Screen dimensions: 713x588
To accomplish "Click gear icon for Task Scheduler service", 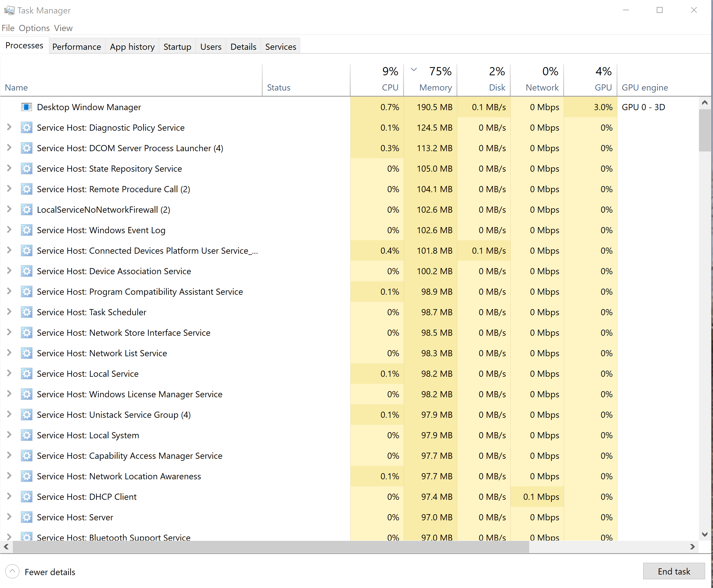I will pyautogui.click(x=26, y=312).
